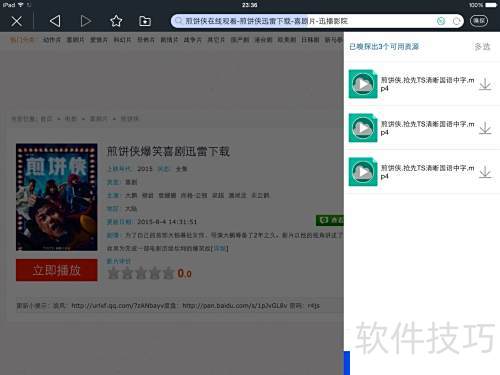
Task: Tap the magnifier icon in address bar
Action: (x=179, y=21)
